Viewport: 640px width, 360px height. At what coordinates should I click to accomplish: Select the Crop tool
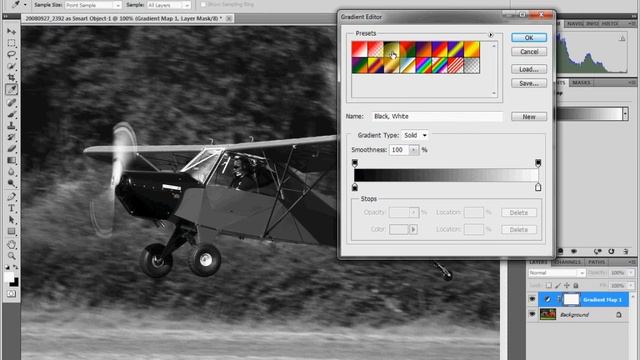[x=11, y=78]
